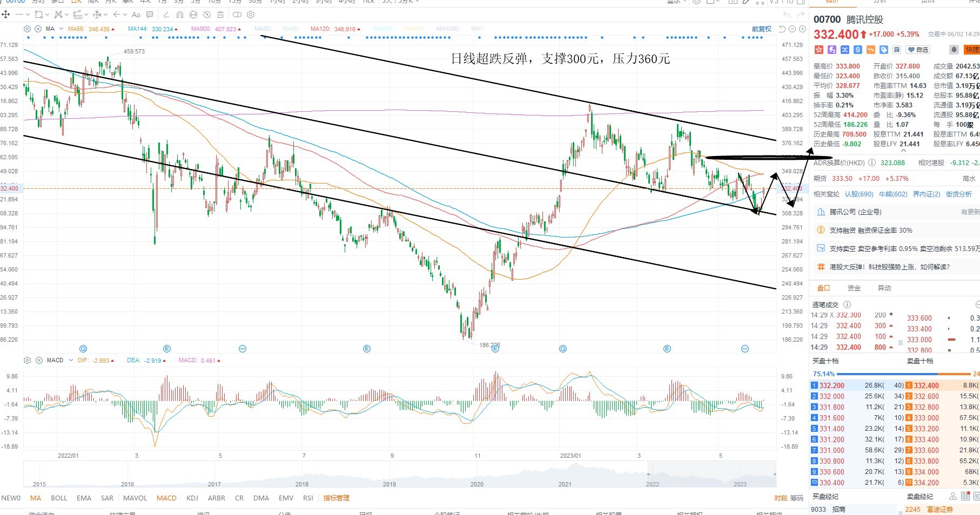980x515 pixels.
Task: Open the 港股大反弹 news link
Action: [x=889, y=267]
